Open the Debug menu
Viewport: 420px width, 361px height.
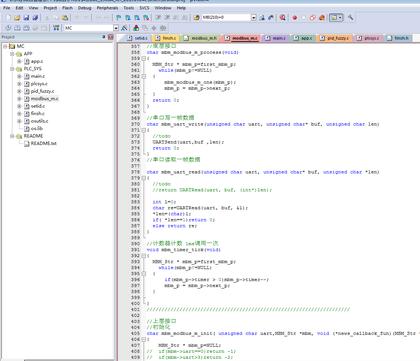point(85,8)
